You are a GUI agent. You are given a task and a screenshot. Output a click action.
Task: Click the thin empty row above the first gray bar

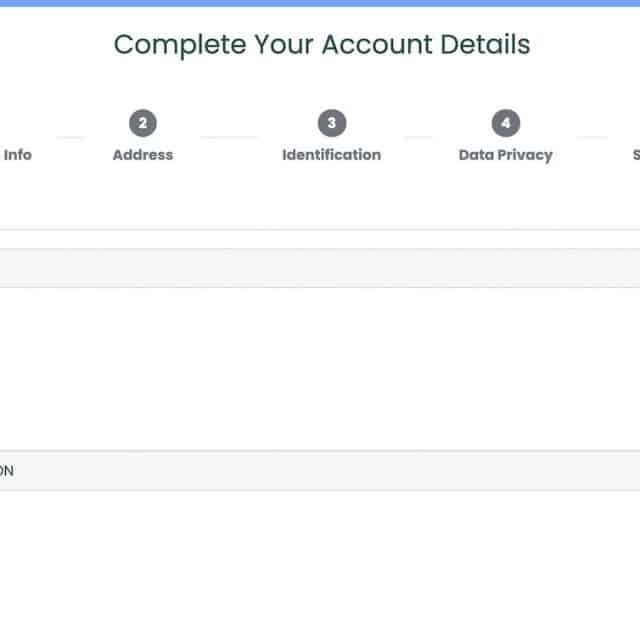(320, 240)
